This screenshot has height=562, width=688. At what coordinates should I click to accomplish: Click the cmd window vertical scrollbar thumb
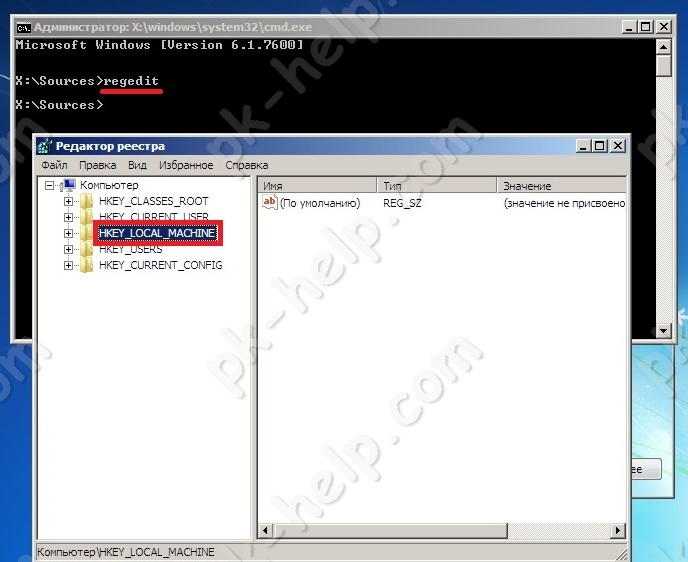point(663,65)
